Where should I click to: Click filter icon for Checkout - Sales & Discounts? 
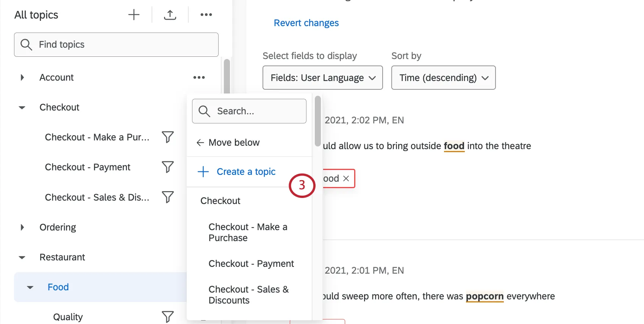pos(167,197)
